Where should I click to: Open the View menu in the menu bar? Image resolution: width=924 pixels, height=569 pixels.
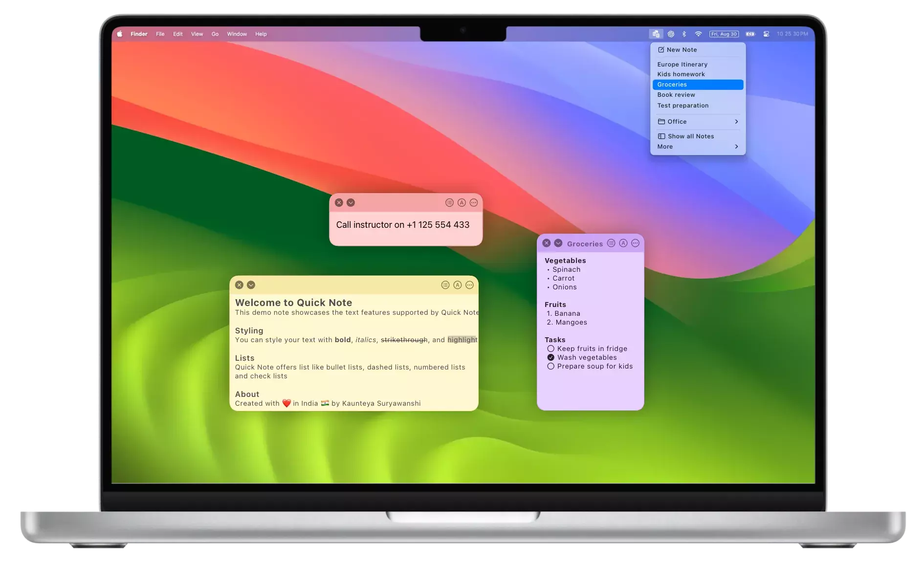click(197, 34)
